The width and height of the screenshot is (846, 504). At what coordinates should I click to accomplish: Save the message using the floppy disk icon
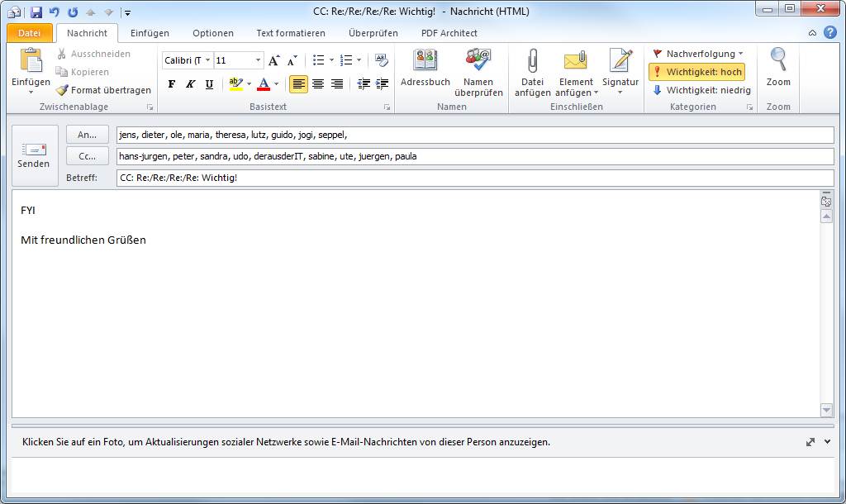(36, 12)
